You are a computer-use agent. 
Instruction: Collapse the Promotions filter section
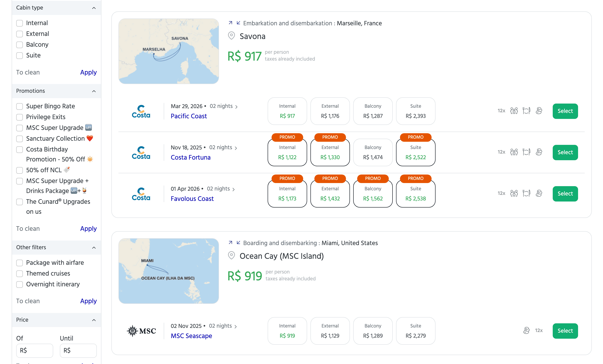pos(94,91)
